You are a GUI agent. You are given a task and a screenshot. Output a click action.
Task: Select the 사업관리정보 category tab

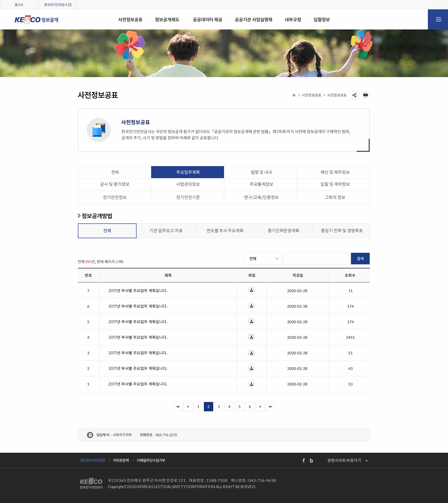click(187, 184)
